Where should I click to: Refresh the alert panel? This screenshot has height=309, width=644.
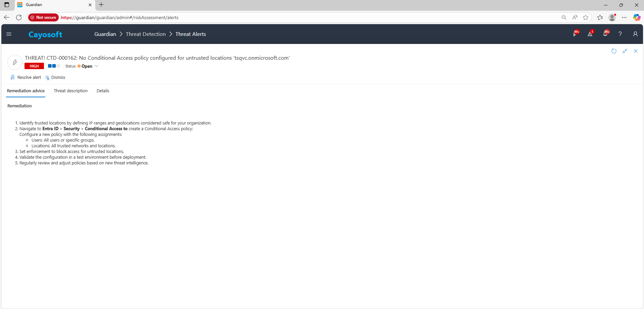pos(614,51)
